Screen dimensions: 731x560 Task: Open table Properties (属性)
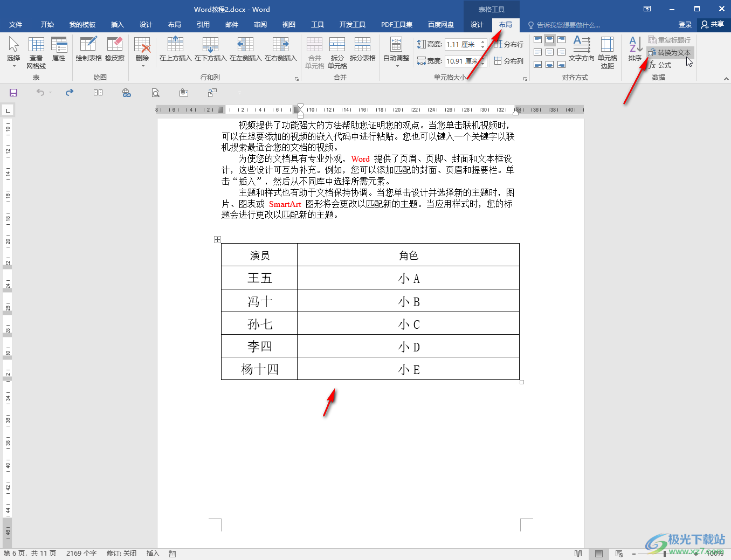point(59,50)
